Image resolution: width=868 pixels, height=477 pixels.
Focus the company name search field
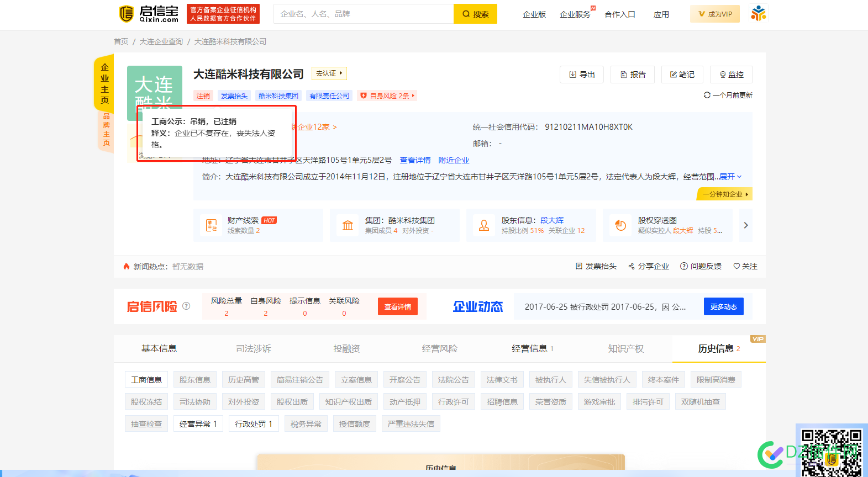coord(364,14)
